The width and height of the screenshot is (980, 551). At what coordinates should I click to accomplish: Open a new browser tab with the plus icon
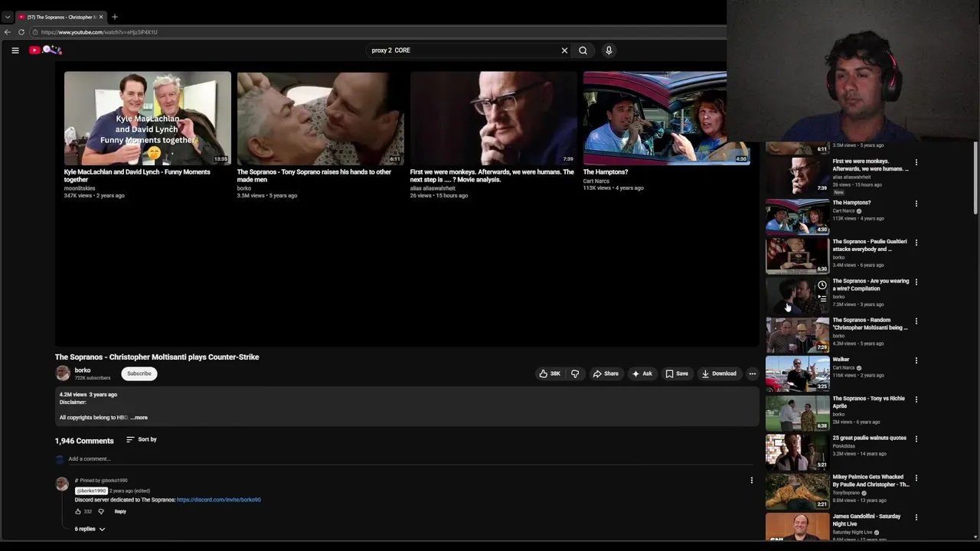pyautogui.click(x=115, y=17)
